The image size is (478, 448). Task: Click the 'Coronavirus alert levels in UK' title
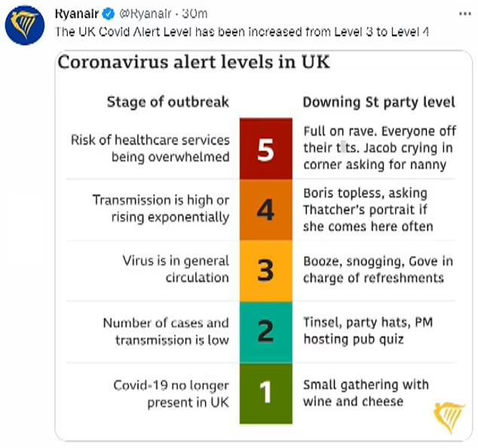tap(194, 63)
